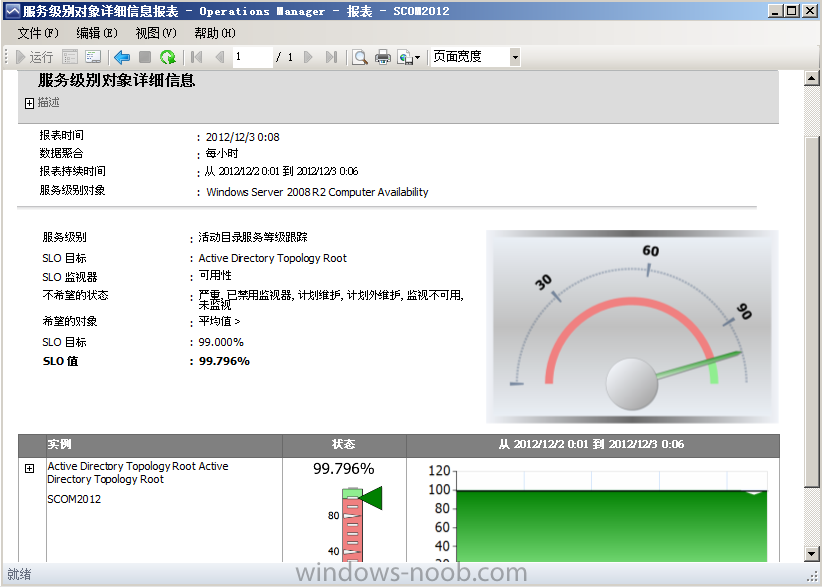Click the vertical scrollbar thumb

pyautogui.click(x=812, y=311)
